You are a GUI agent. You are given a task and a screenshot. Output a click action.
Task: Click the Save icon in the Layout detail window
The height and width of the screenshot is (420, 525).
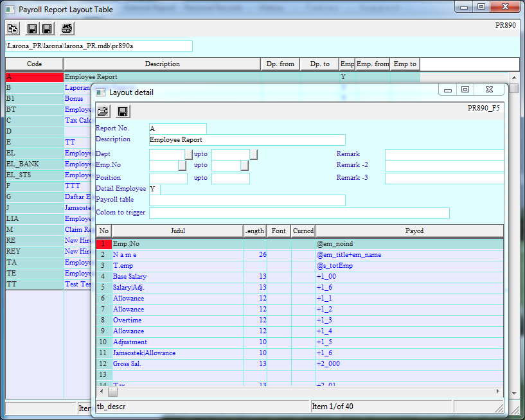click(122, 111)
